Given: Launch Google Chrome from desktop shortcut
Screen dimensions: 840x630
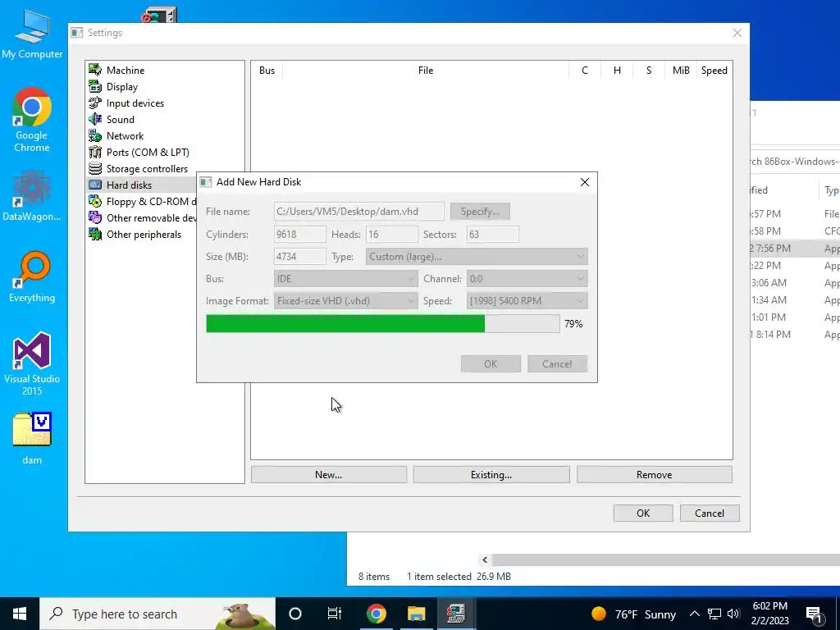Looking at the screenshot, I should click(32, 120).
